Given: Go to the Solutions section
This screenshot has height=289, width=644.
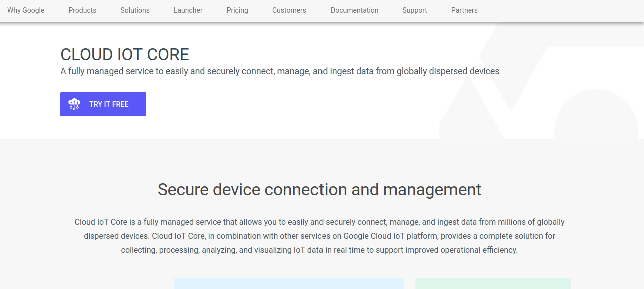Looking at the screenshot, I should [x=135, y=10].
